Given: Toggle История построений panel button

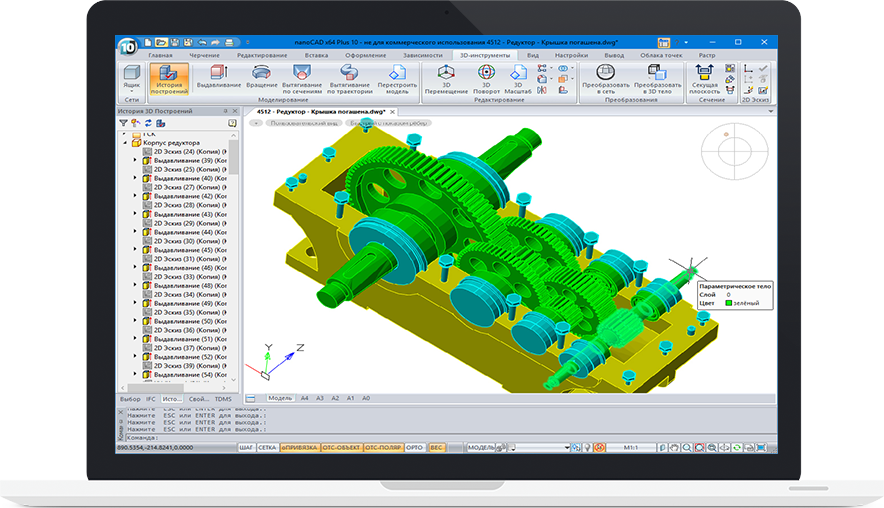Looking at the screenshot, I should pyautogui.click(x=169, y=79).
